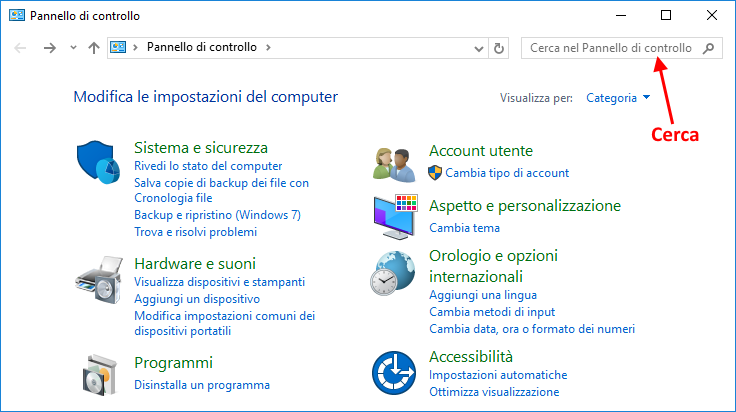Image resolution: width=736 pixels, height=412 pixels.
Task: Open the recent locations dropdown arrow
Action: click(73, 47)
